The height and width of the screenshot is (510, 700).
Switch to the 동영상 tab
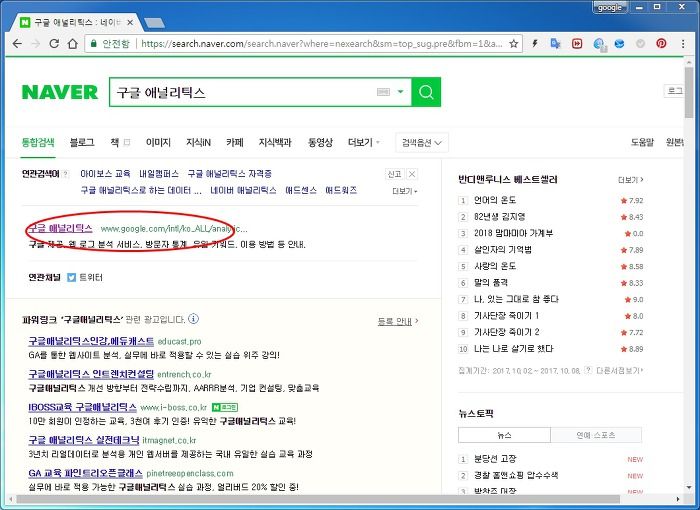pyautogui.click(x=320, y=142)
